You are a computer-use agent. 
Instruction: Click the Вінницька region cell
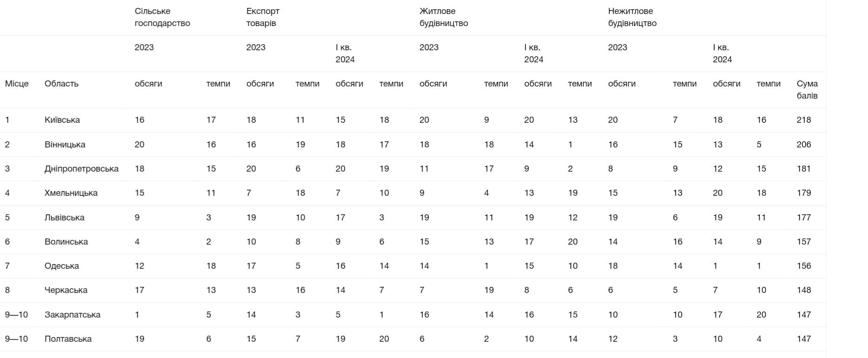click(65, 145)
